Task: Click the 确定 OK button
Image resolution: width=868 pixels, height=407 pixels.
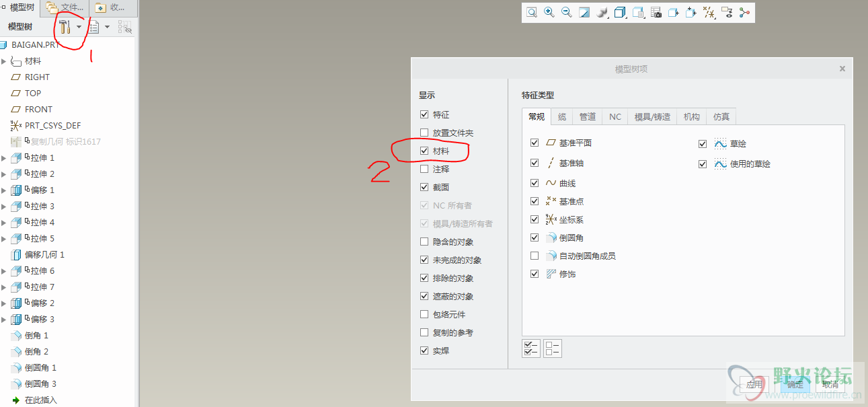Action: [x=795, y=384]
